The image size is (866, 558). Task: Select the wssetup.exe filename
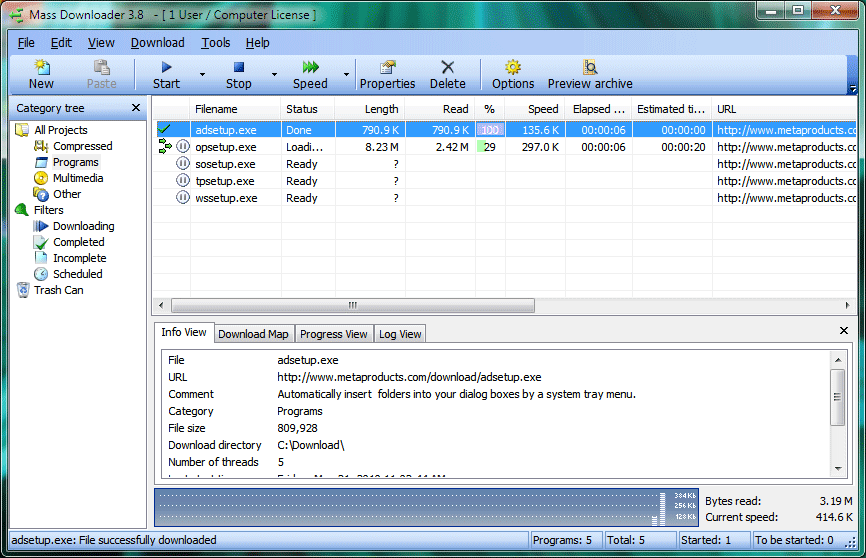point(226,198)
